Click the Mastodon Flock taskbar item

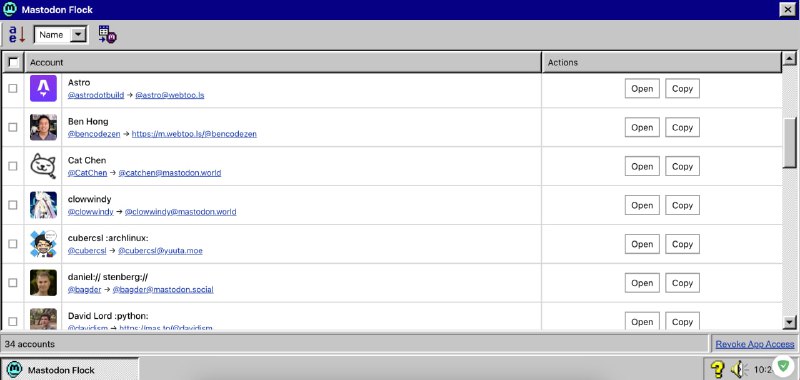click(69, 369)
